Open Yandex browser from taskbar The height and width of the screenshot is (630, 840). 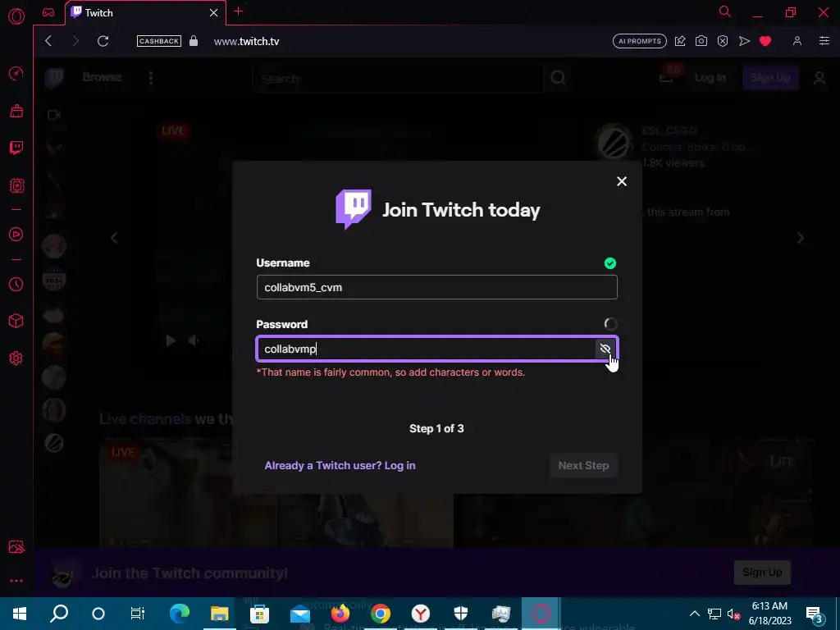point(421,614)
